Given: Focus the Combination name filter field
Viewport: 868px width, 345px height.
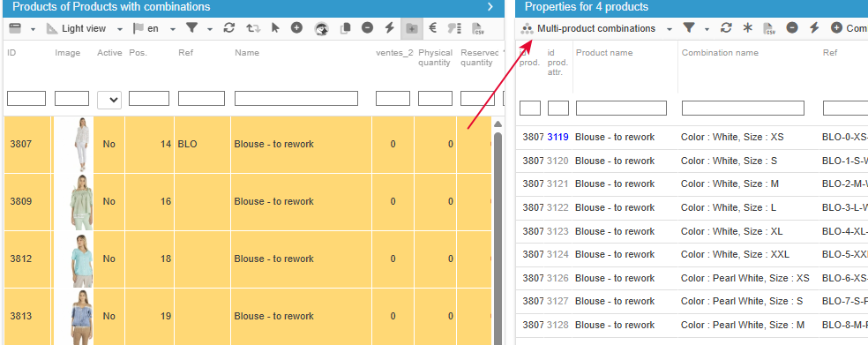Looking at the screenshot, I should tap(743, 108).
